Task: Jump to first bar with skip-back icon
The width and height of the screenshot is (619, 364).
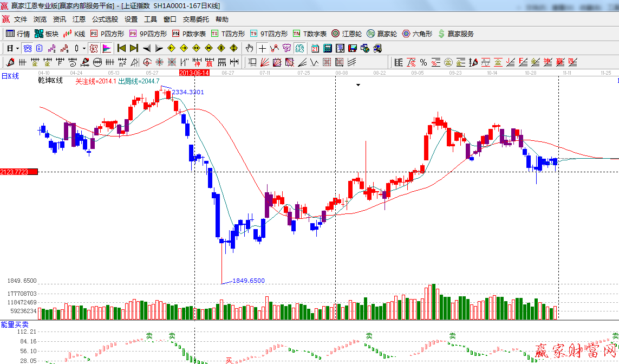Action: coord(122,48)
